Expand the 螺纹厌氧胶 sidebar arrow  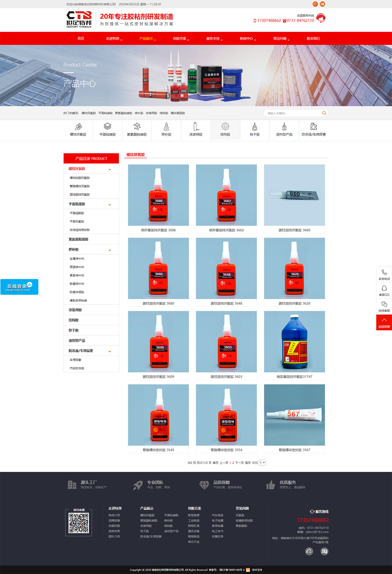tap(110, 169)
